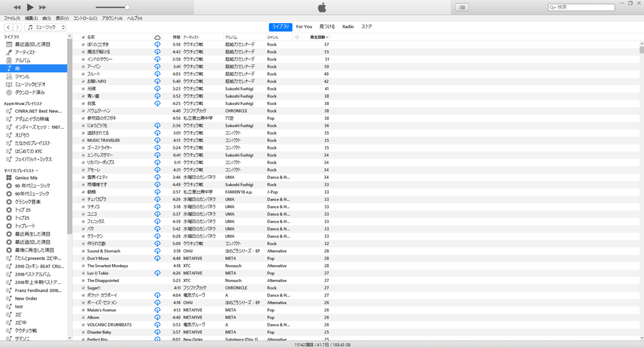Uncheck the checkbox for 魔法が解ける

pos(84,52)
